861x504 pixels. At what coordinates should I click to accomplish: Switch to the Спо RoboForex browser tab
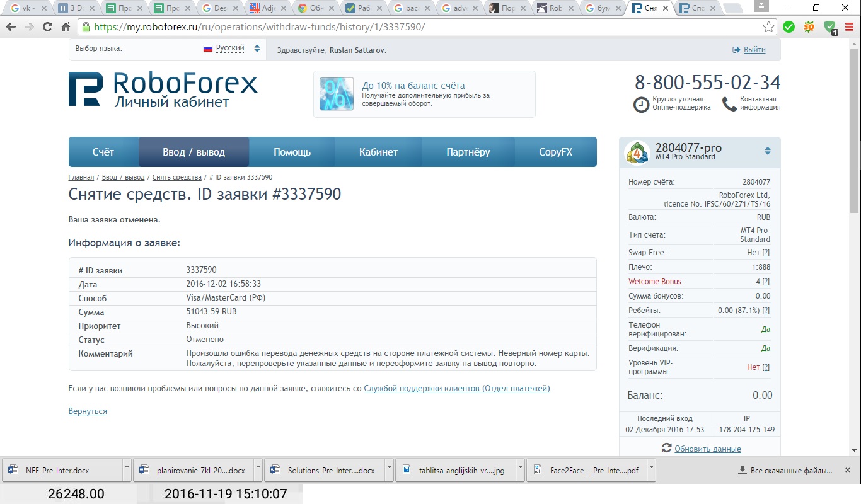pyautogui.click(x=698, y=8)
